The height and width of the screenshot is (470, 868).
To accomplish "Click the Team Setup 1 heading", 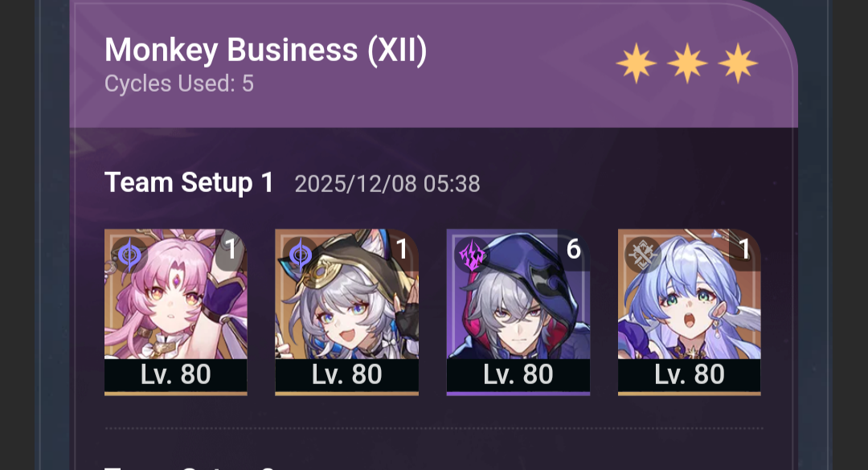I will point(189,182).
